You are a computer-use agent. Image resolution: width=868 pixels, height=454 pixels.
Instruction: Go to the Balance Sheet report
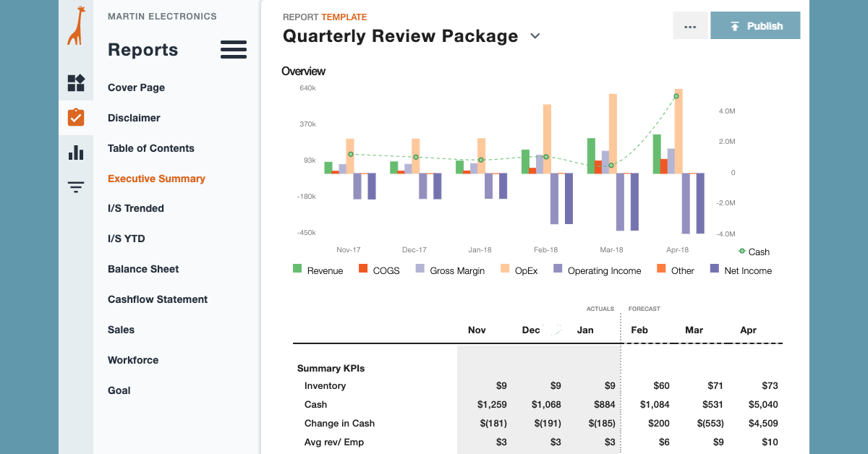click(143, 269)
